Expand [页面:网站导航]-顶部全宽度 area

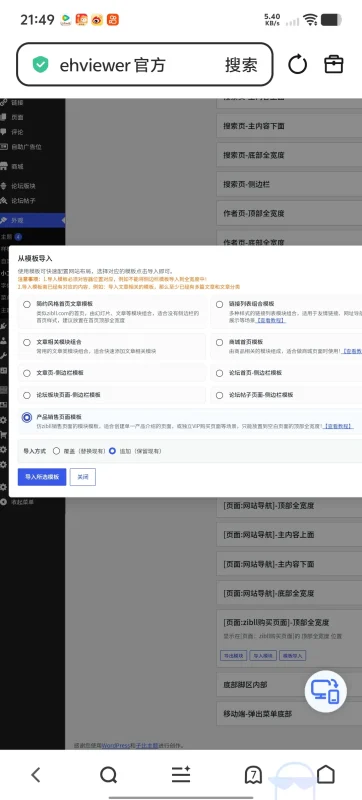click(x=289, y=506)
